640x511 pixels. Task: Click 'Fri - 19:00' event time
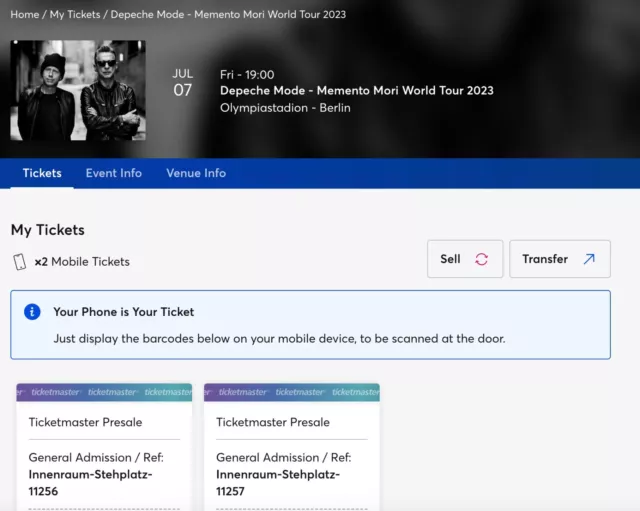[247, 75]
